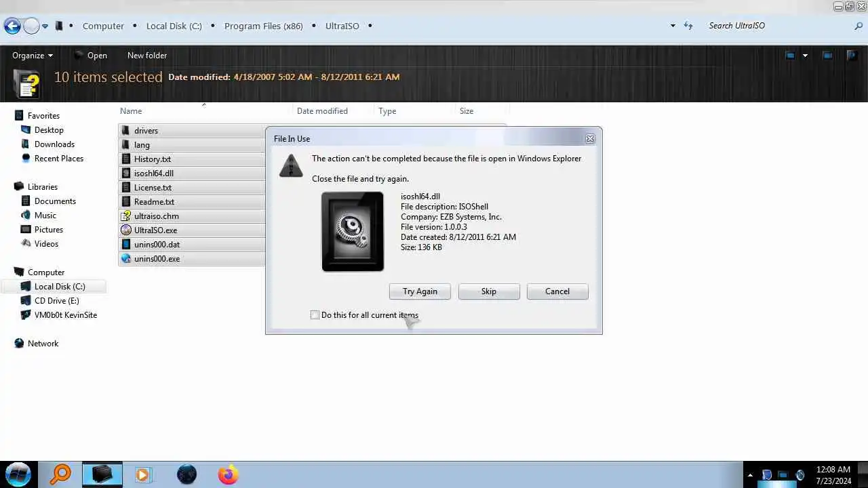Launch the media player taskbar icon
Image resolution: width=868 pixels, height=488 pixels.
[x=142, y=474]
